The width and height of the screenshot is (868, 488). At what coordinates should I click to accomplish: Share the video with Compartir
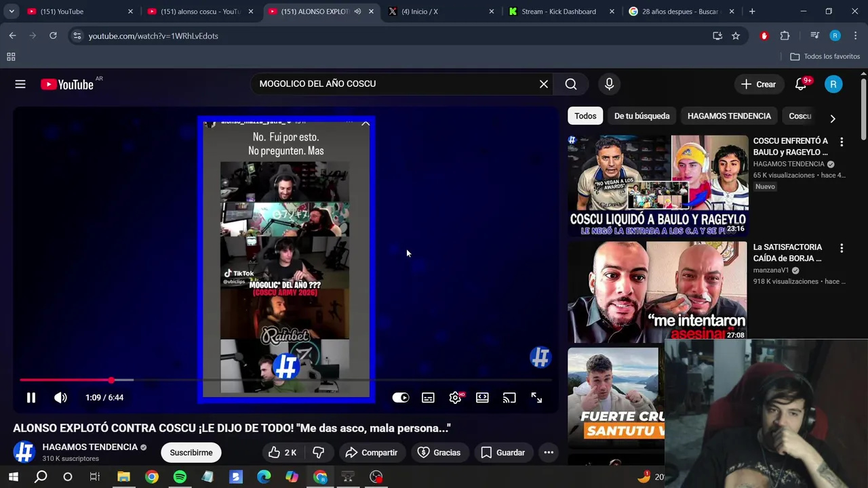coord(371,453)
